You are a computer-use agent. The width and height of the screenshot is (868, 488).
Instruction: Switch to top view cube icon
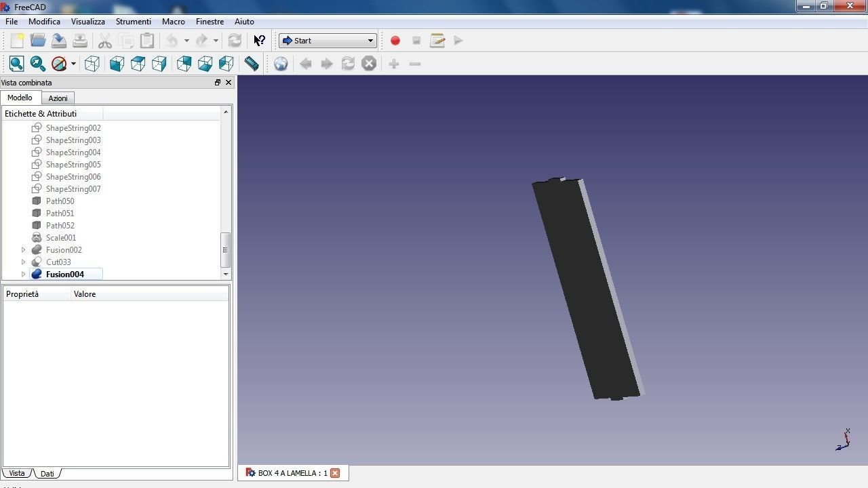coord(138,64)
